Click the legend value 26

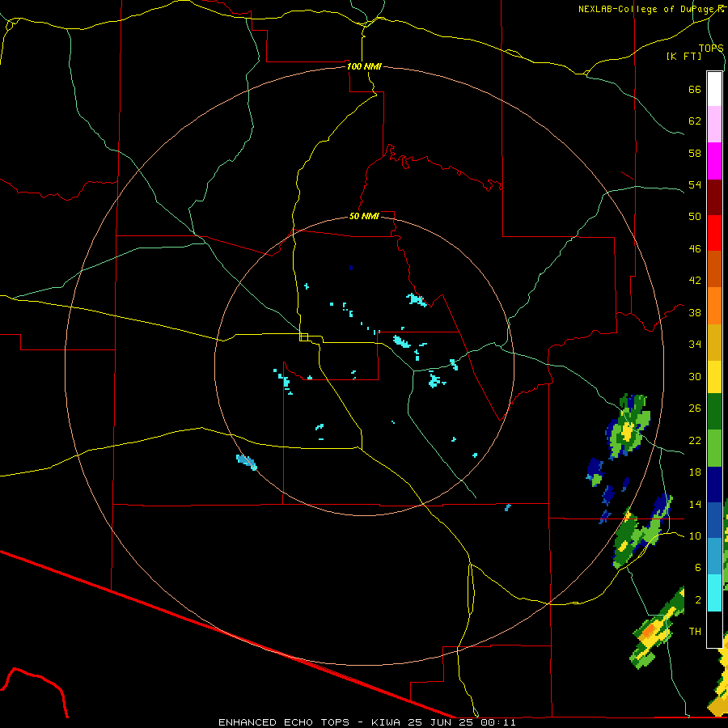coord(695,408)
